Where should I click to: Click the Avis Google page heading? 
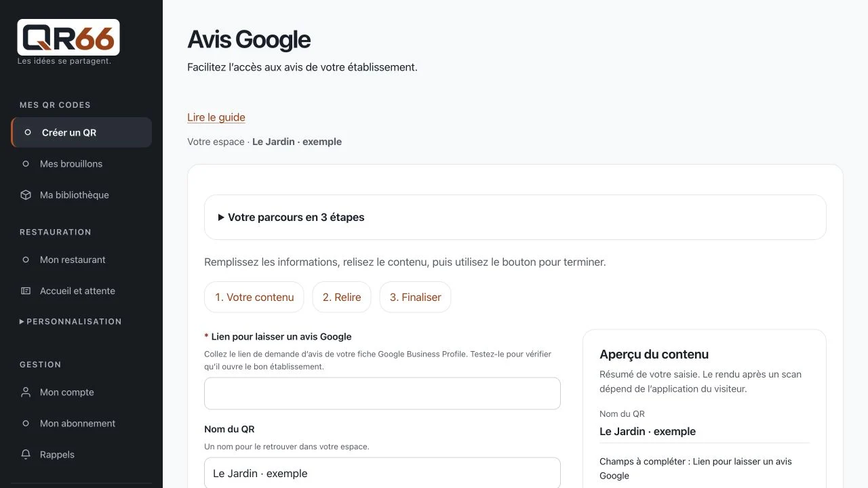[x=249, y=40]
